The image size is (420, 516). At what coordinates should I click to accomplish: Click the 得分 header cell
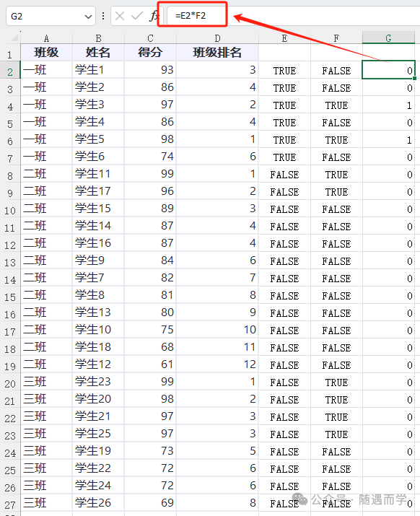150,53
